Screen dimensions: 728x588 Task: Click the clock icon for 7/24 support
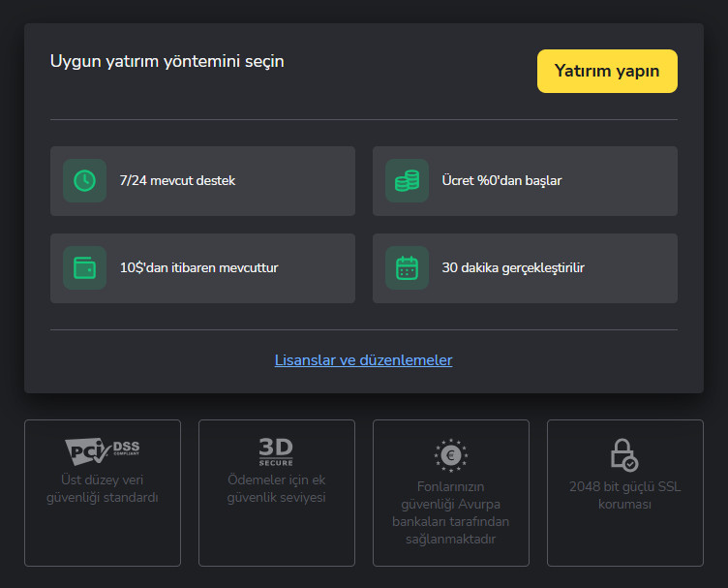(x=85, y=181)
